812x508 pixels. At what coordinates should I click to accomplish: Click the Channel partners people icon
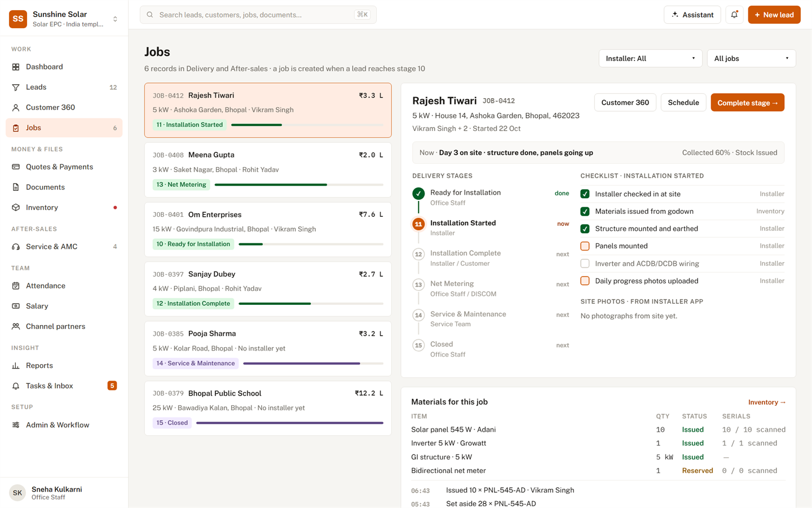(x=16, y=326)
